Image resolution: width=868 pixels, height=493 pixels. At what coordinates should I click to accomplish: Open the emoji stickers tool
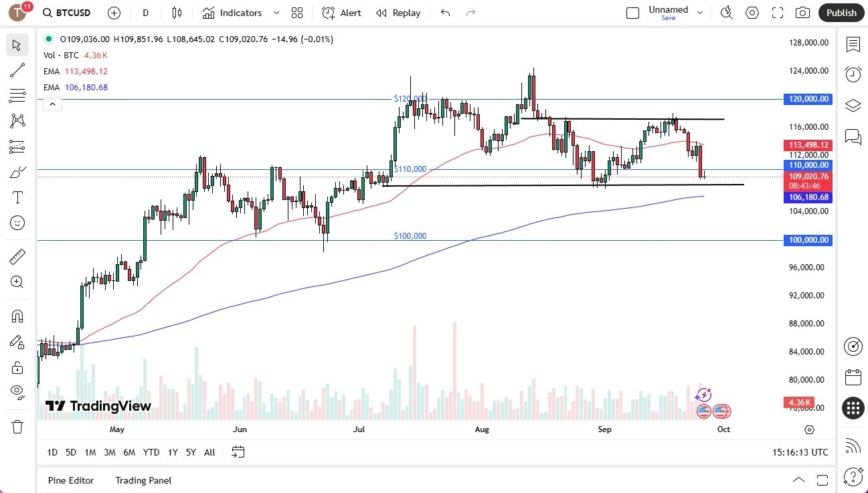(17, 223)
